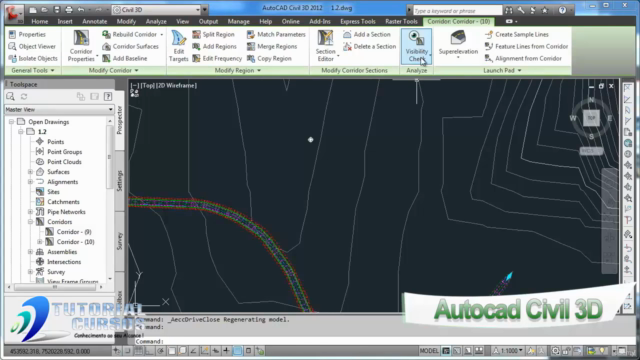Open Corridor Surfaces

pos(131,47)
